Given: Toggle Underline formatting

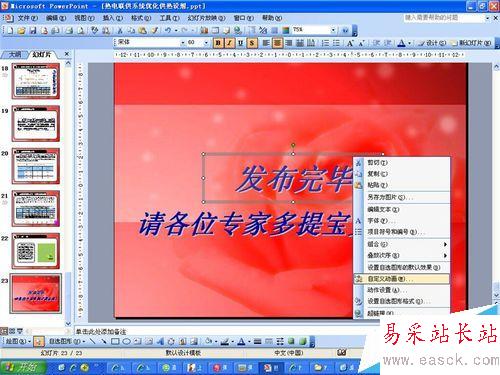Looking at the screenshot, I should (240, 43).
